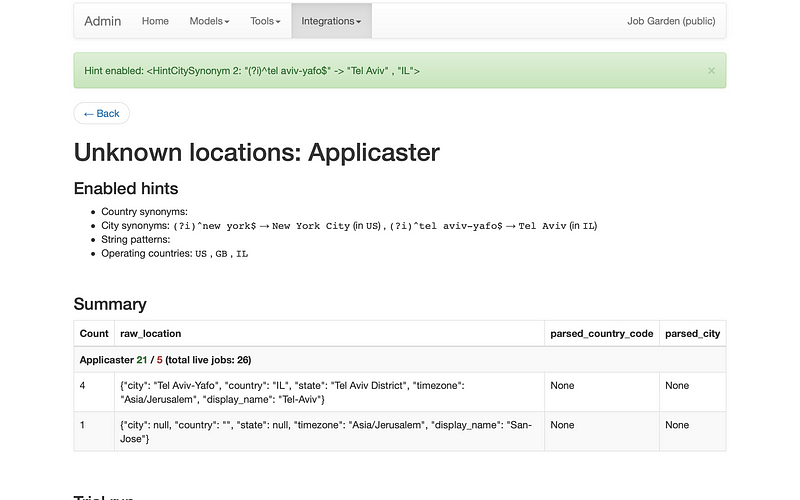800x500 pixels.
Task: Select the Hint enabled message text
Action: [x=252, y=71]
